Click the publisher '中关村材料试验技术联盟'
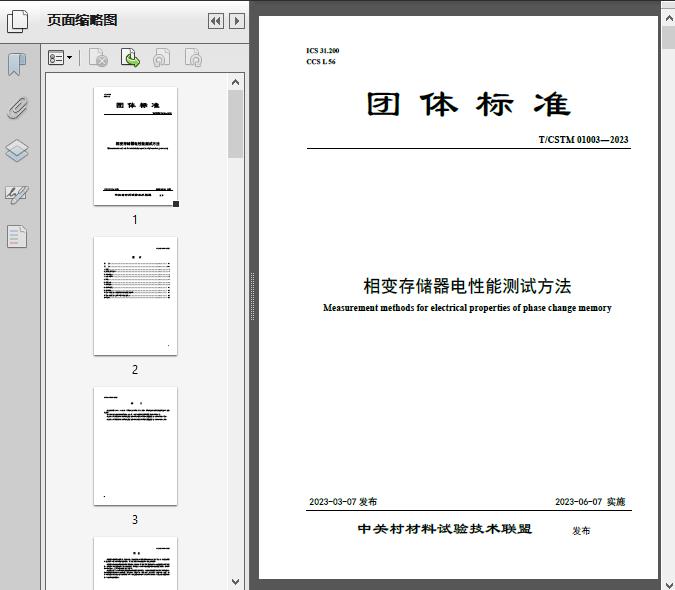 (x=445, y=529)
